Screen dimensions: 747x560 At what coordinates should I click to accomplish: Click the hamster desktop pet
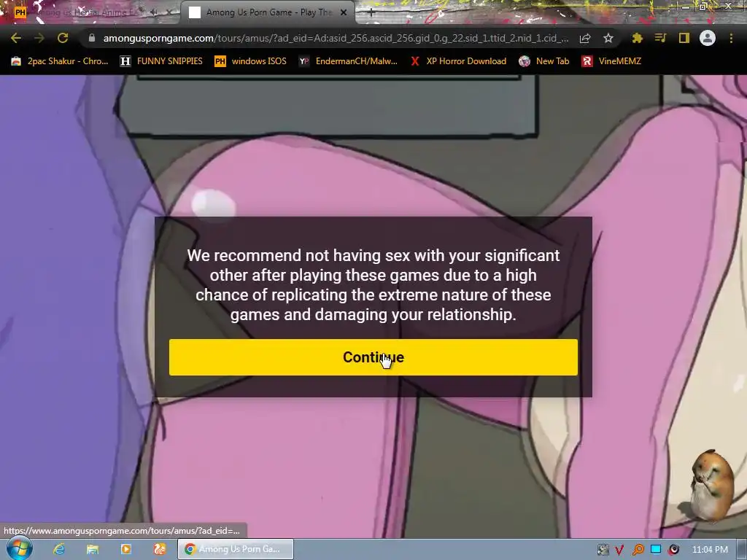[x=711, y=485]
